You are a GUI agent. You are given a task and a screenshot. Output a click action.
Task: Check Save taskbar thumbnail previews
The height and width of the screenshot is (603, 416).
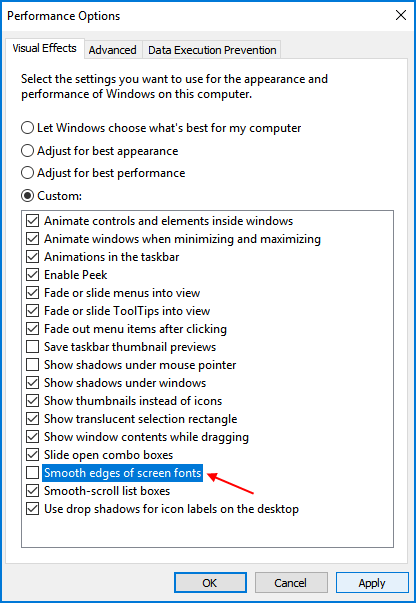(x=33, y=346)
